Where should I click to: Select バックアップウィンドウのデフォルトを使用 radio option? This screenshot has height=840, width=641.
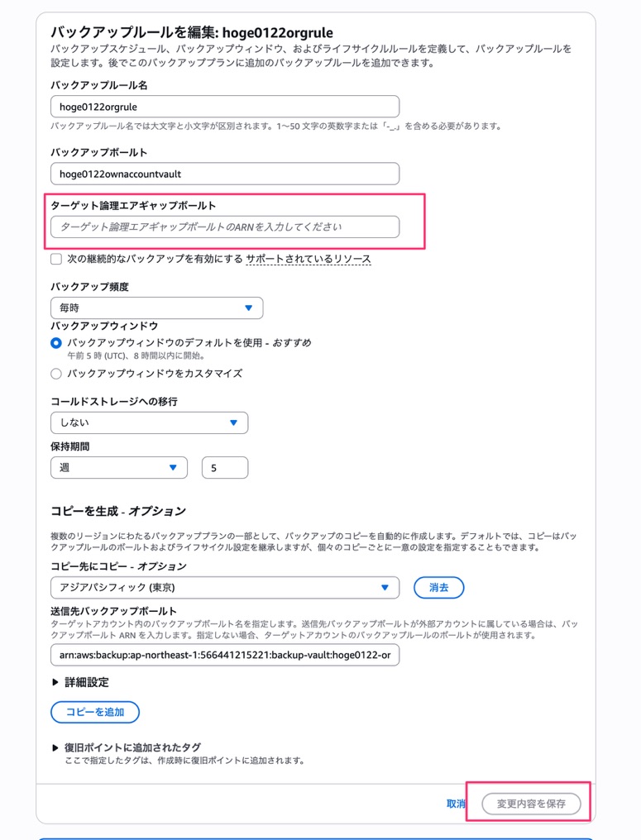(55, 343)
